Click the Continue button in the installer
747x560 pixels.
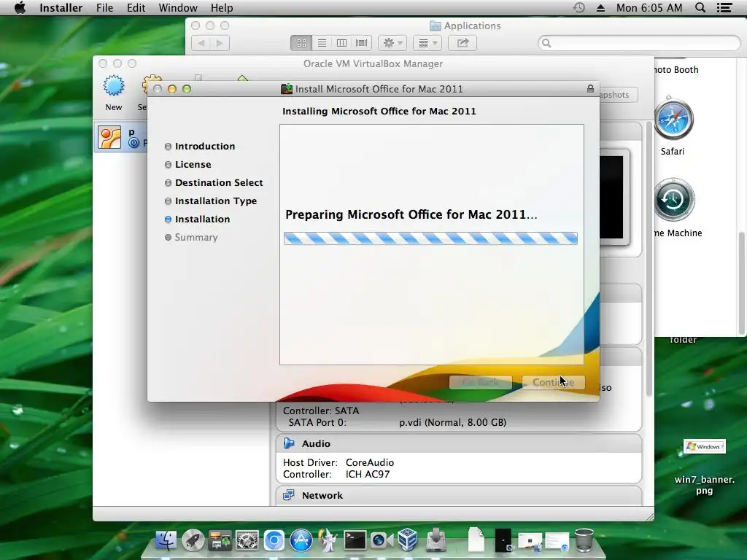(553, 382)
